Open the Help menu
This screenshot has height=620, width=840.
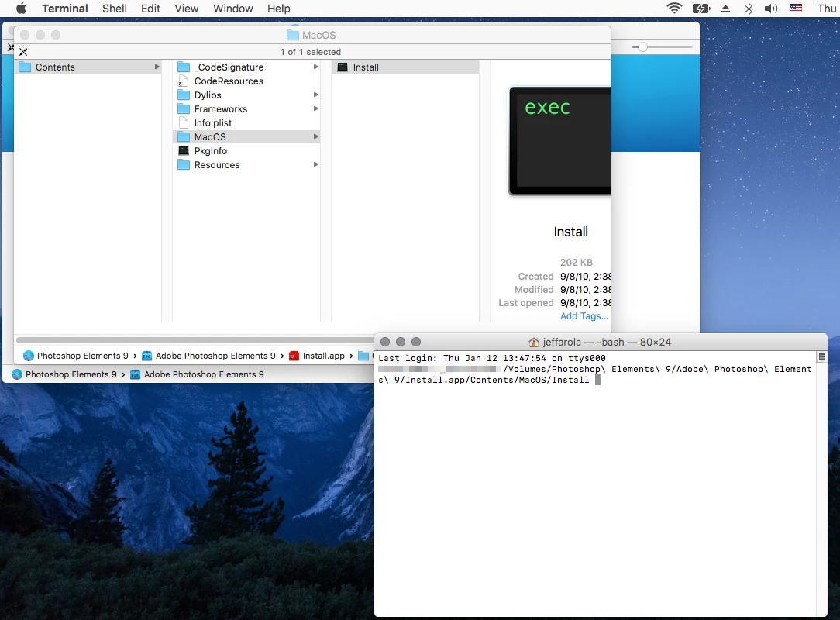[278, 8]
